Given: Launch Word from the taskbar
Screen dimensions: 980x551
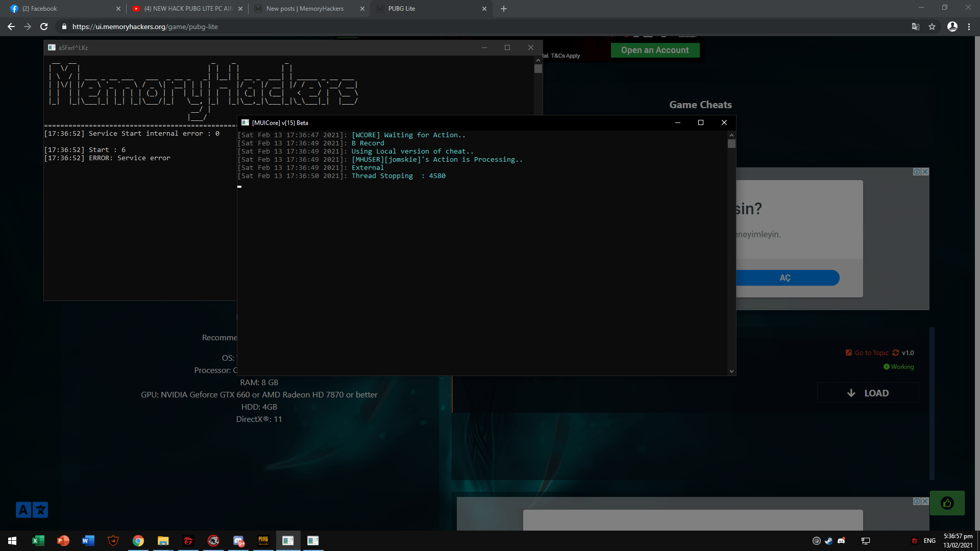Looking at the screenshot, I should pyautogui.click(x=88, y=541).
